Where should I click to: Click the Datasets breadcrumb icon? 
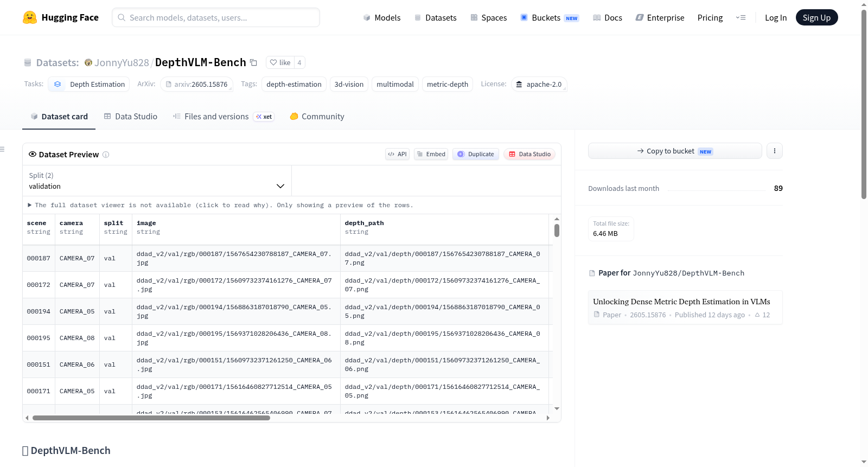pyautogui.click(x=28, y=62)
